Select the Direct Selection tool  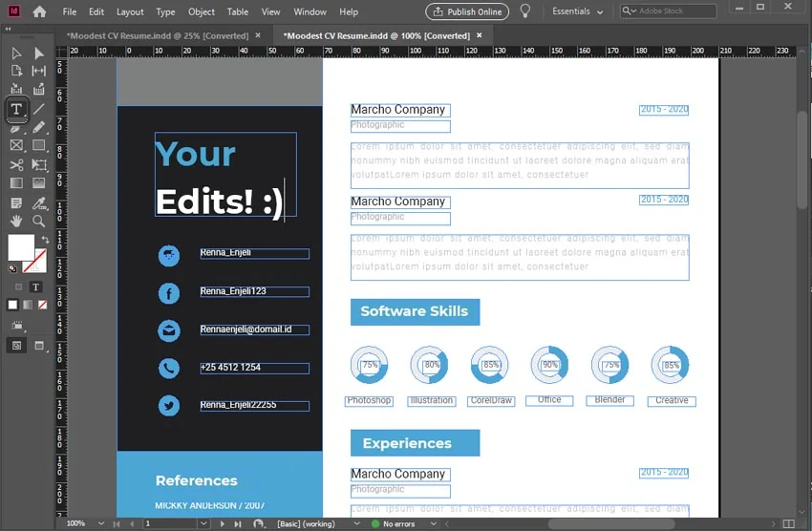39,53
